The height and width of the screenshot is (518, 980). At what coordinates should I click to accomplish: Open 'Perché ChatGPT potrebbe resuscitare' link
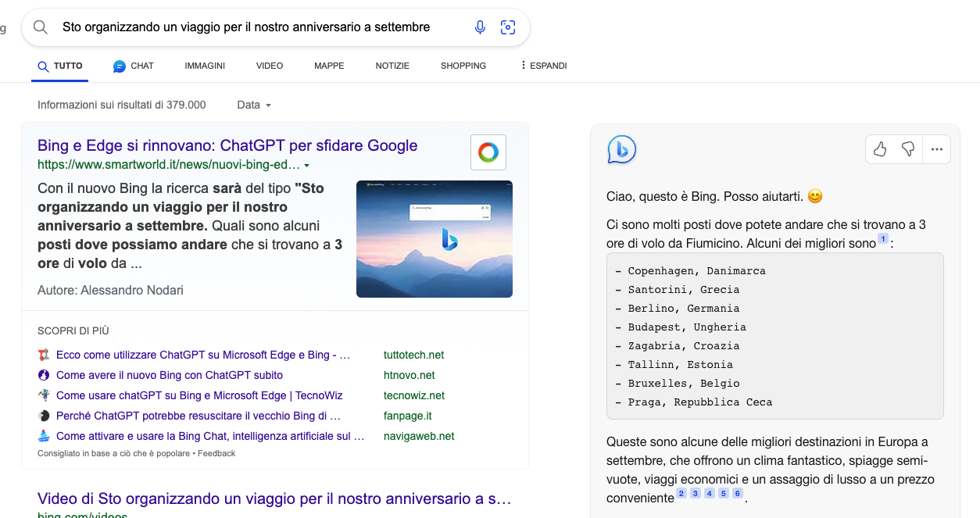pyautogui.click(x=199, y=416)
